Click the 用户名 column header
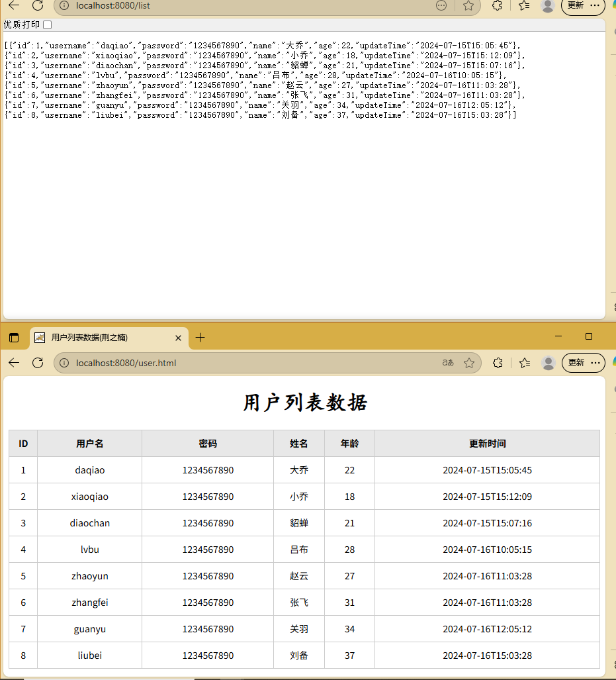 (x=90, y=443)
